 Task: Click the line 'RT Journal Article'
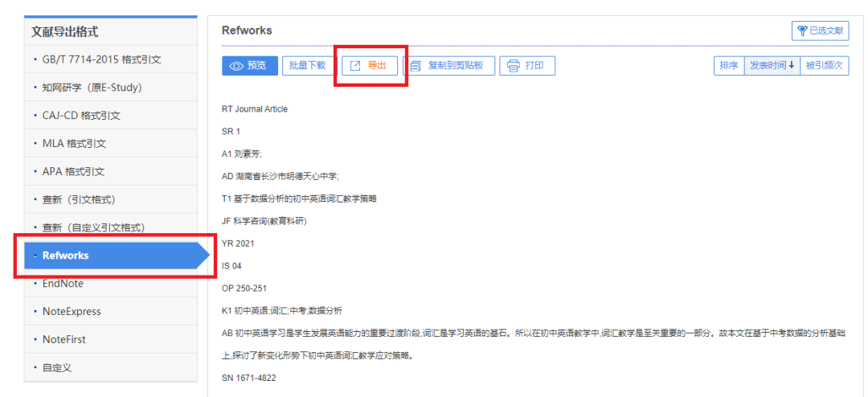[255, 109]
